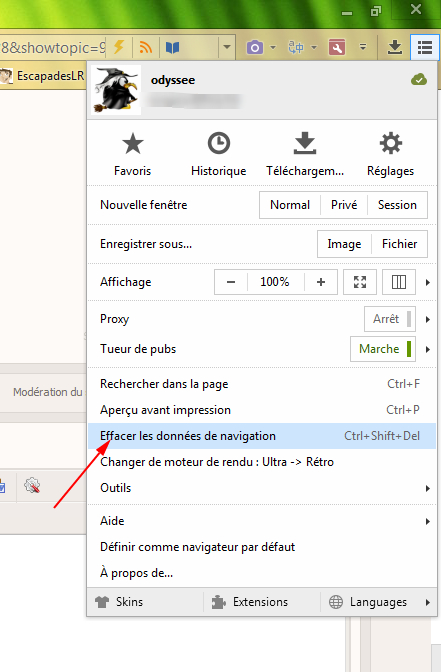
Task: Toggle the Proxy Arrêt switch
Action: pos(390,319)
